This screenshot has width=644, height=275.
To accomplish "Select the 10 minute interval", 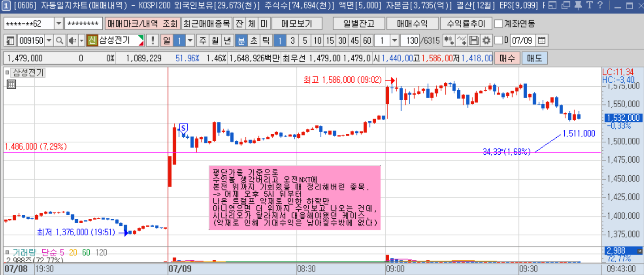I will pyautogui.click(x=317, y=41).
